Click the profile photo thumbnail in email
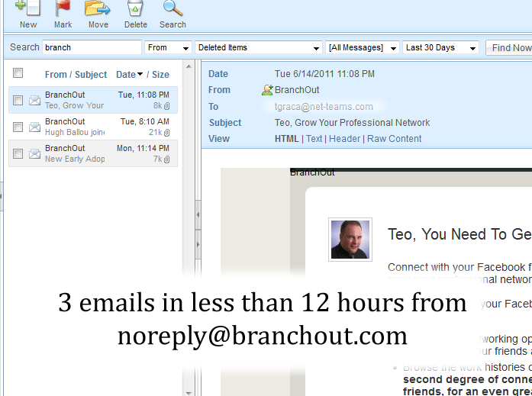The height and width of the screenshot is (396, 532). [350, 240]
